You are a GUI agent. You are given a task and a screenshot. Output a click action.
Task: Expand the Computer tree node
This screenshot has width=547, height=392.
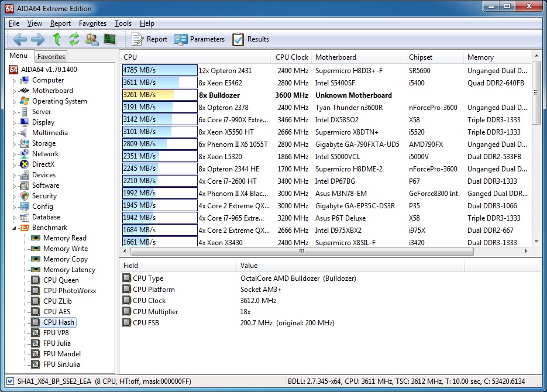pyautogui.click(x=14, y=81)
